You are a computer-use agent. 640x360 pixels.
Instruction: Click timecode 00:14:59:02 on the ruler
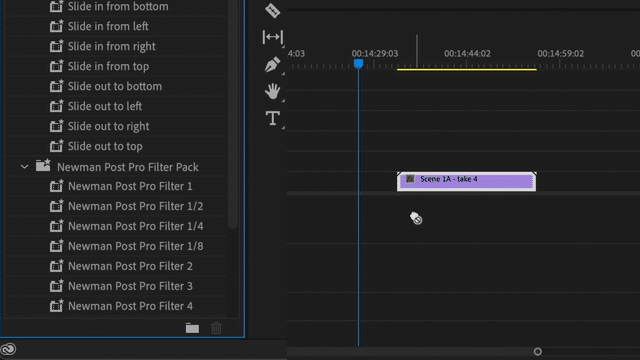click(x=560, y=53)
